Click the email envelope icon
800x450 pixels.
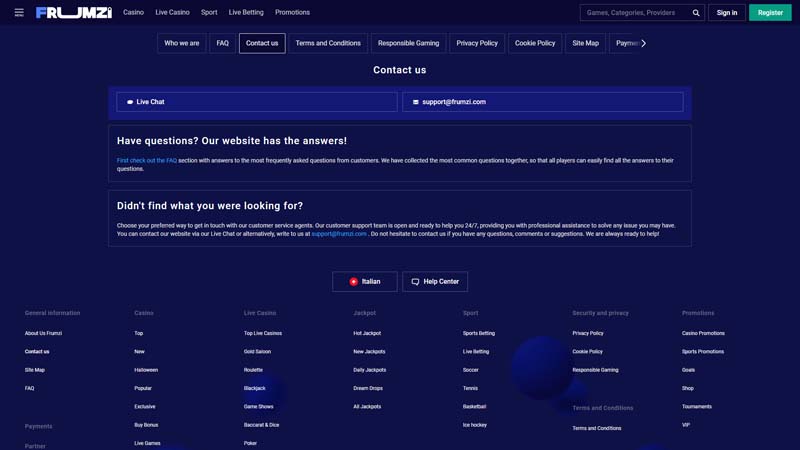[x=416, y=102]
